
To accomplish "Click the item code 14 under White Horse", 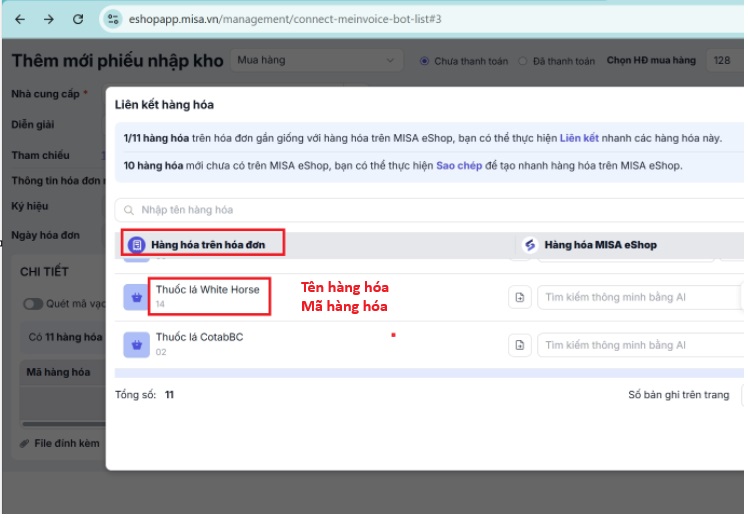I will (160, 304).
